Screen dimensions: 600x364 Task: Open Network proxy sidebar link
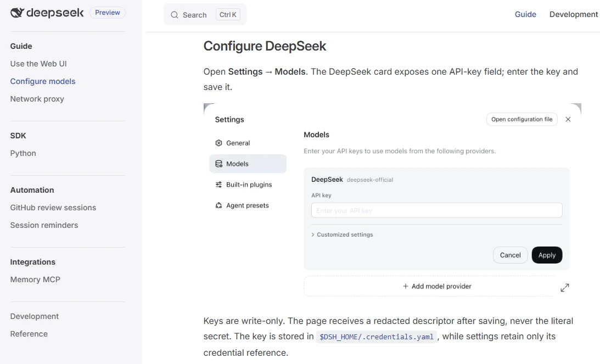tap(37, 99)
